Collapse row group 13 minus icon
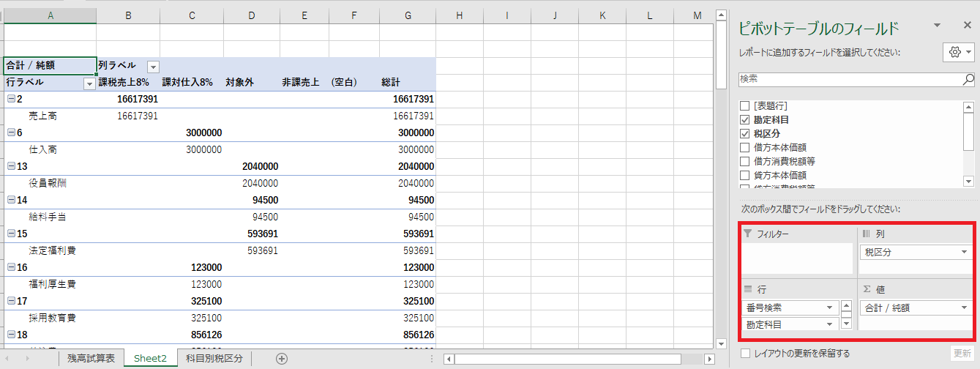Screen dimensions: 980x369 11,166
